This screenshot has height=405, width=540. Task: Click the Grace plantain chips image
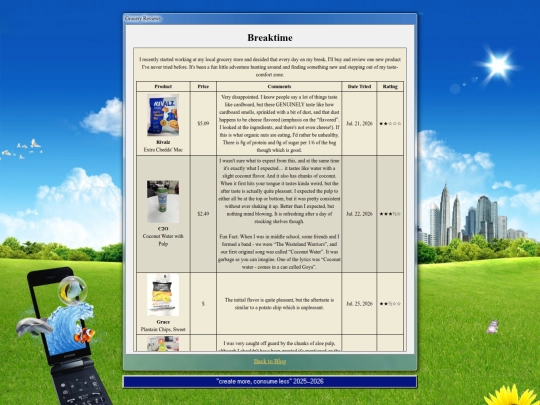click(163, 295)
